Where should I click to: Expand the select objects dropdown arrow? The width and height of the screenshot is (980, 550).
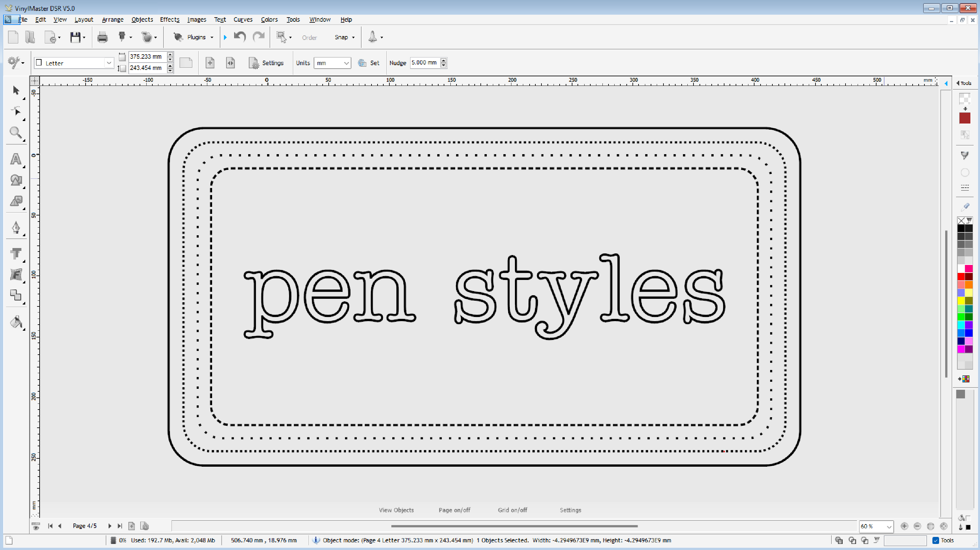coord(291,38)
